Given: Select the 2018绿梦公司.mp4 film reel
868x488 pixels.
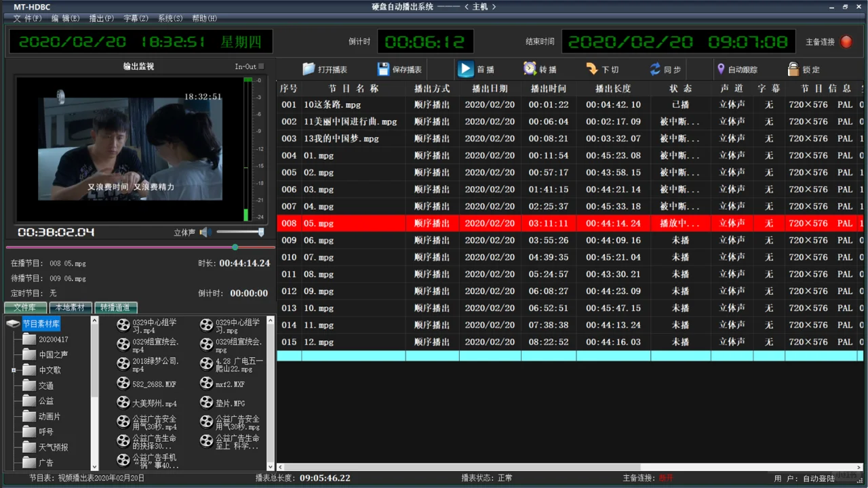Looking at the screenshot, I should 123,364.
